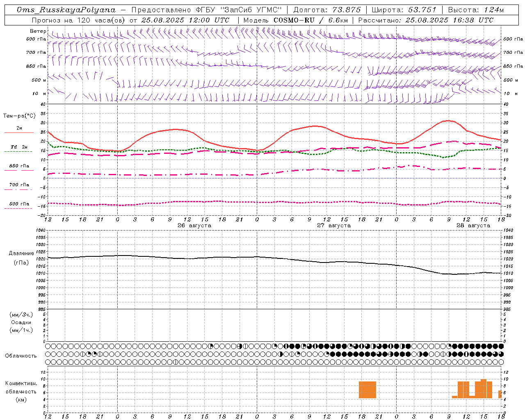The width and height of the screenshot is (525, 420).
Task: Click the Осадки precipitation label
Action: (21, 322)
